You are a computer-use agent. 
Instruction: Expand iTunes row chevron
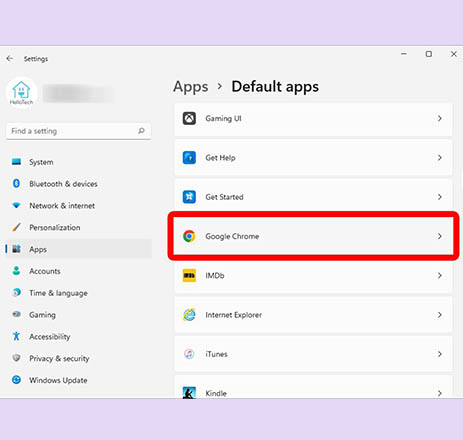tap(440, 354)
